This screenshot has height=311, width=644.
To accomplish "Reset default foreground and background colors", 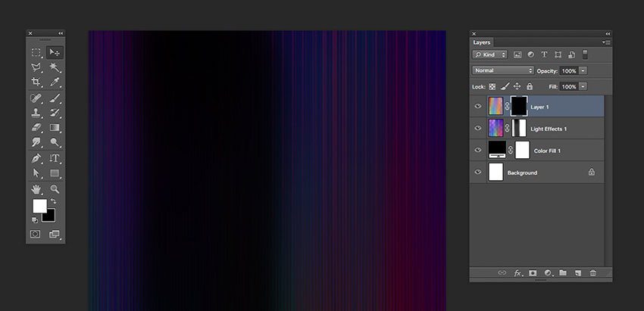I will point(35,220).
